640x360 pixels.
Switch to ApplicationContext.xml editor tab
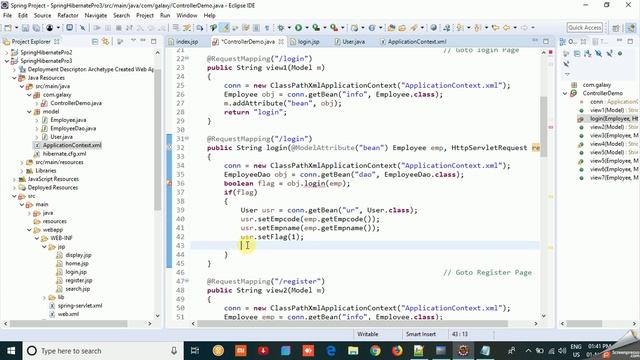[x=413, y=42]
